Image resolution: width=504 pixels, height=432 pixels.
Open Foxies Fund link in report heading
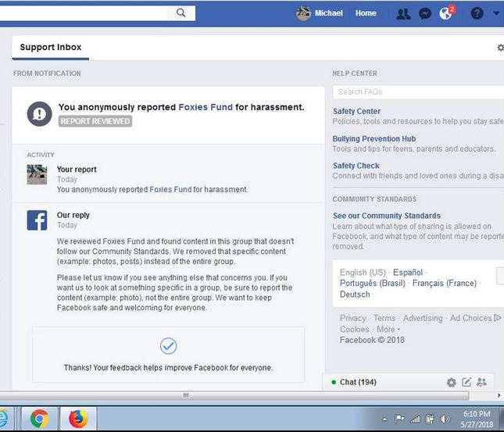[x=206, y=107]
